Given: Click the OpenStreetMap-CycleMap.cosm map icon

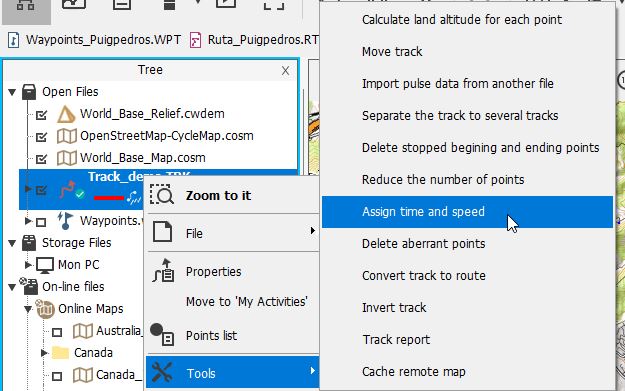Looking at the screenshot, I should 67,136.
